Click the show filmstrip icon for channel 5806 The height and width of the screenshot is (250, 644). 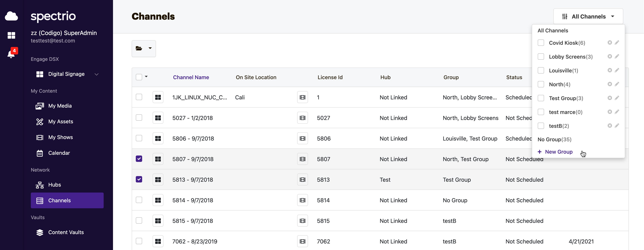pyautogui.click(x=303, y=138)
